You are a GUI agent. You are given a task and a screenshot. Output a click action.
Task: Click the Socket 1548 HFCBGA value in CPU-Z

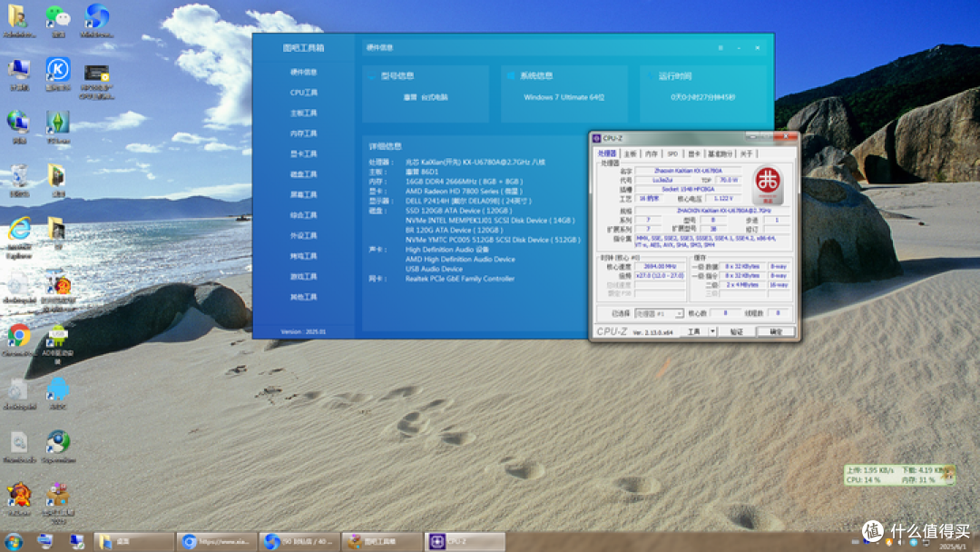pyautogui.click(x=688, y=190)
